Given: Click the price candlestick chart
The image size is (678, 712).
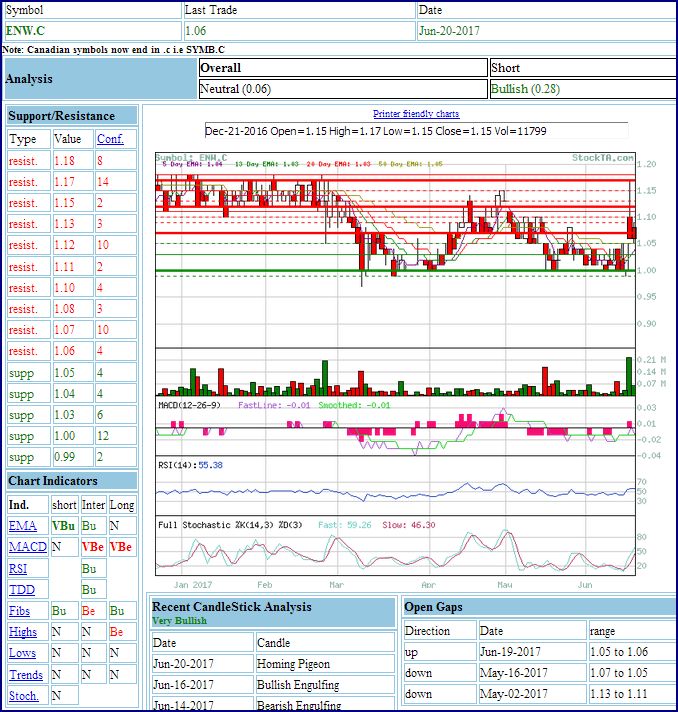Looking at the screenshot, I should (395, 251).
